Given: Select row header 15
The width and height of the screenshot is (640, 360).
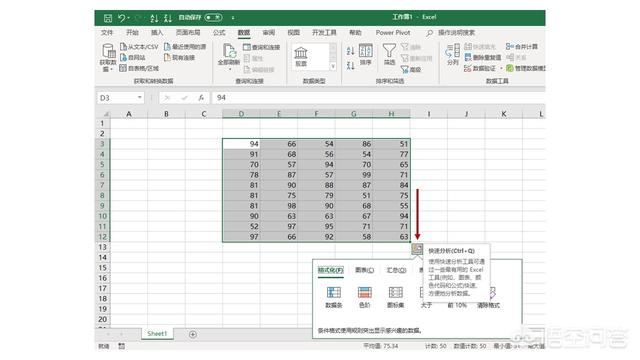Looking at the screenshot, I should click(x=102, y=268).
